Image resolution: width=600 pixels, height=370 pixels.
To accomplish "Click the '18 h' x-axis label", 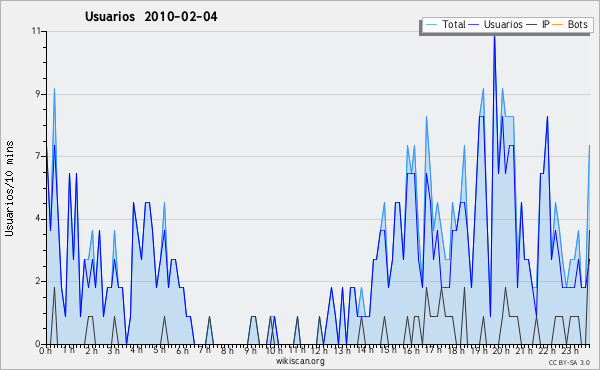I will 456,351.
